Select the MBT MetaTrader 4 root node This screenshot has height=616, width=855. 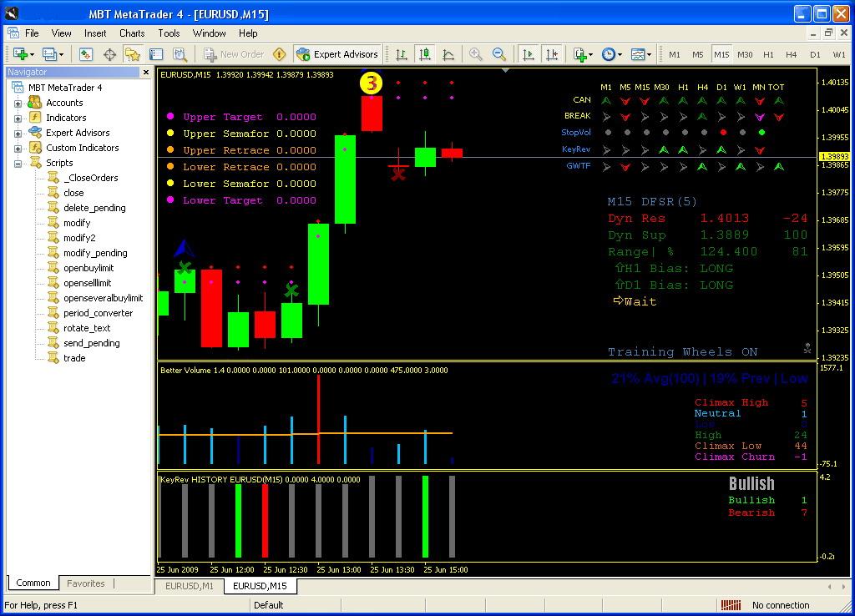click(65, 87)
